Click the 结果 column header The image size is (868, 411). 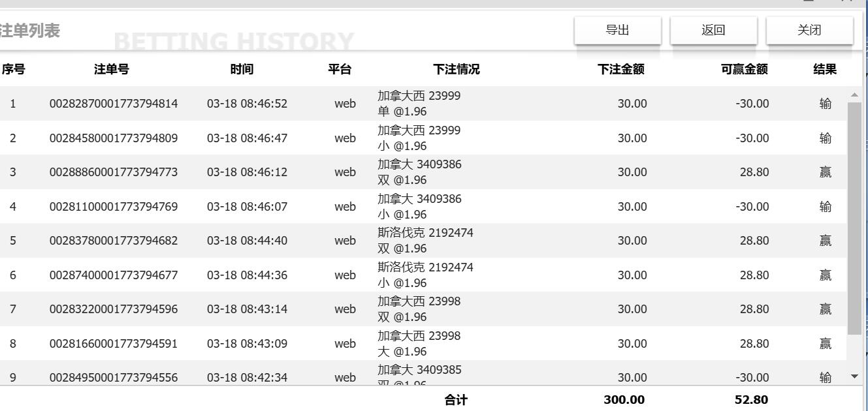coord(825,68)
